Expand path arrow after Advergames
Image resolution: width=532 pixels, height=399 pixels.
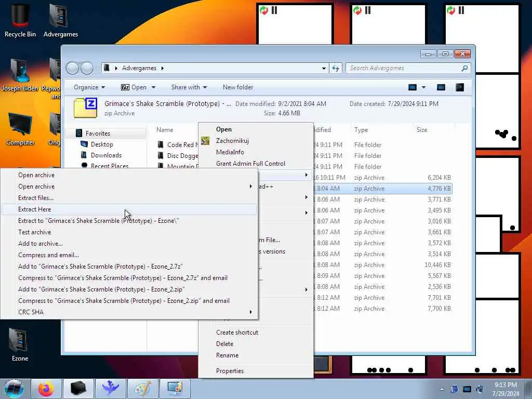point(163,68)
